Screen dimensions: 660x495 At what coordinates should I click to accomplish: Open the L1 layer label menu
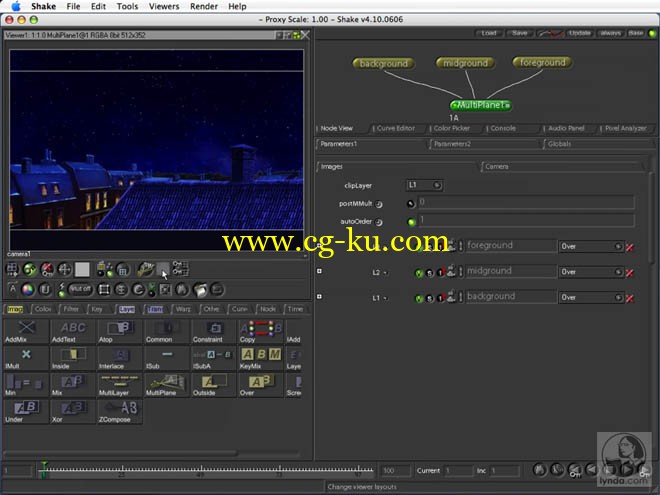click(379, 298)
